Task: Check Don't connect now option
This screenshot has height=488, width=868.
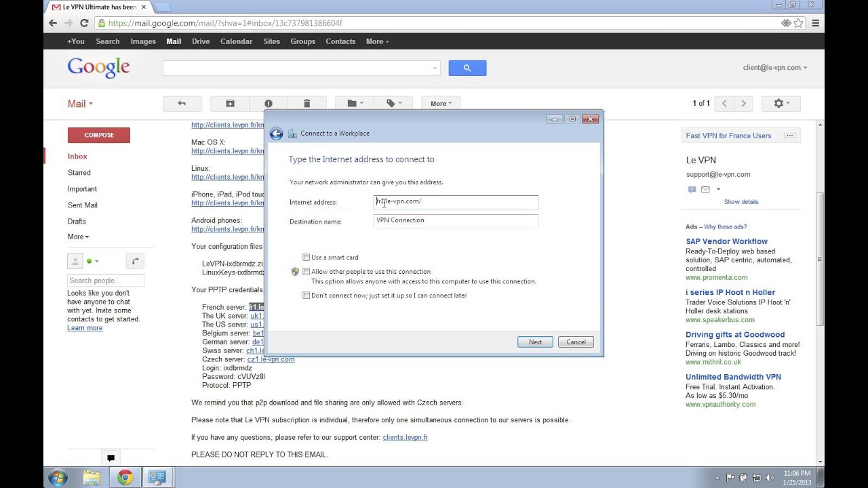Action: click(306, 296)
